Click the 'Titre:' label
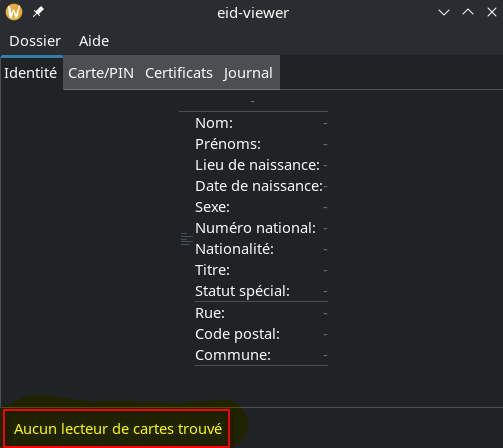Image resolution: width=503 pixels, height=448 pixels. tap(212, 270)
